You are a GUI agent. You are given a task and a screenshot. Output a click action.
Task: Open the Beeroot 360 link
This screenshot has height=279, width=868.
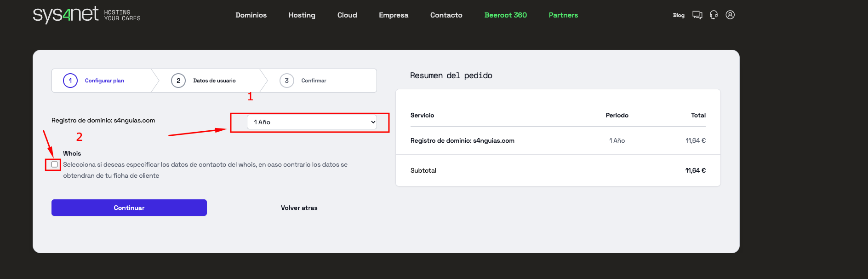[506, 15]
